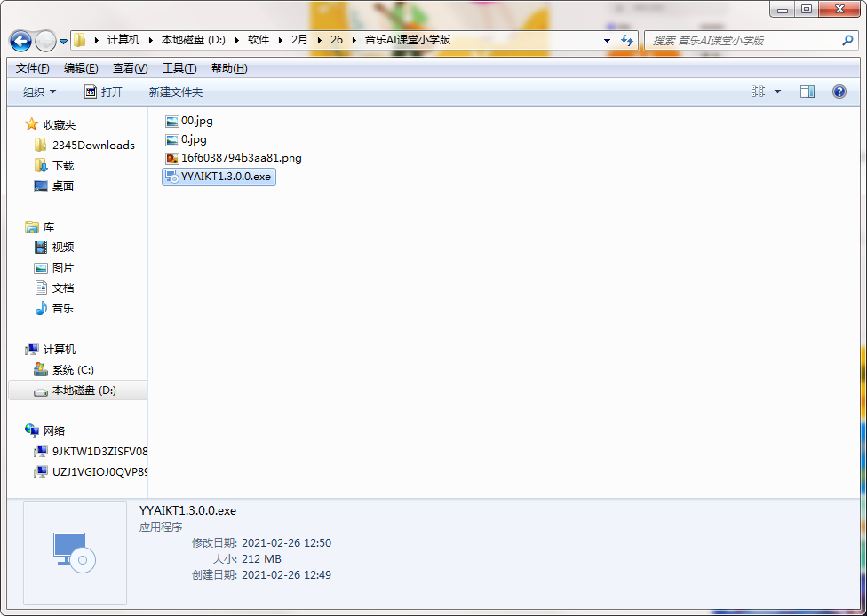Click the 16f6038794b3aa81.png file icon

(172, 159)
